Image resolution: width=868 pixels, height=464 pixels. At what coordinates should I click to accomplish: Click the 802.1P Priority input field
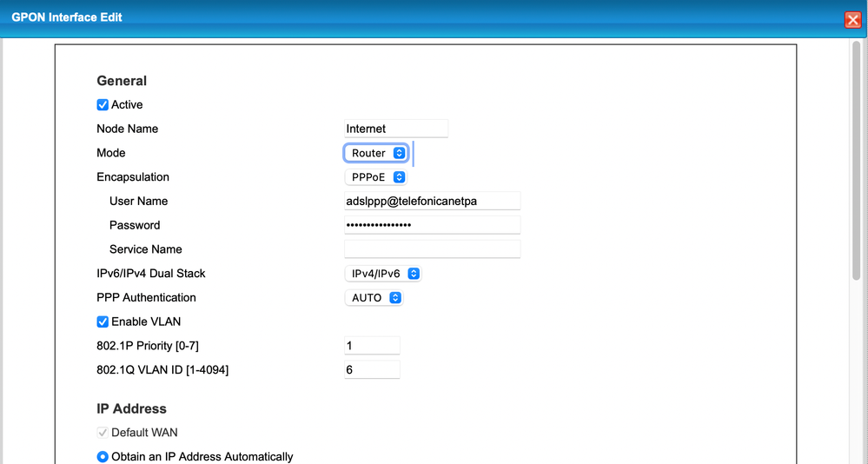[x=372, y=346]
